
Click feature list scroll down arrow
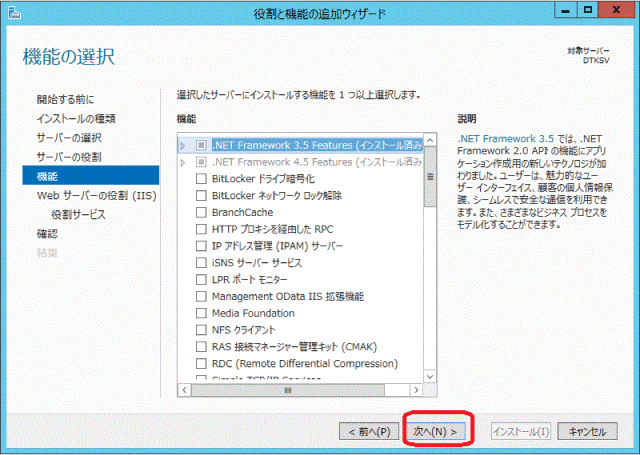click(x=430, y=377)
